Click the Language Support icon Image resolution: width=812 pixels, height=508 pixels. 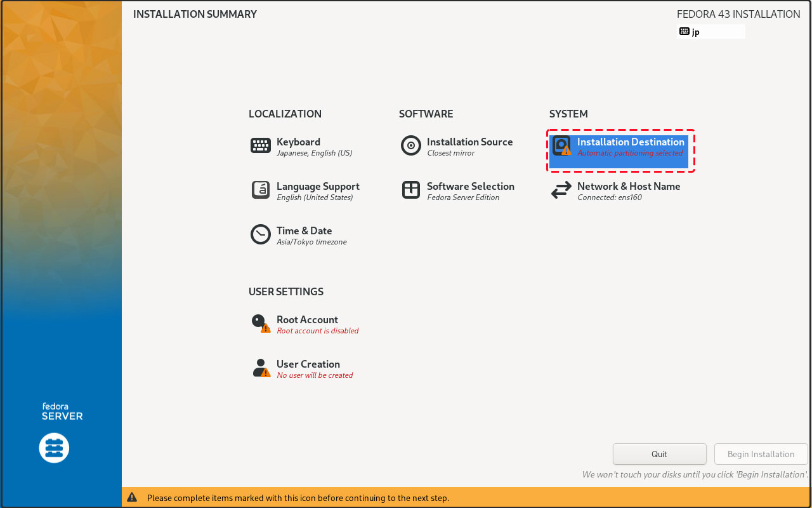tap(261, 190)
